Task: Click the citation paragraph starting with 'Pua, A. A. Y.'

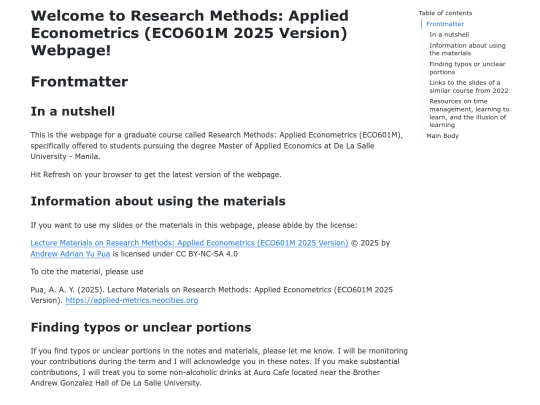Action: pos(211,295)
